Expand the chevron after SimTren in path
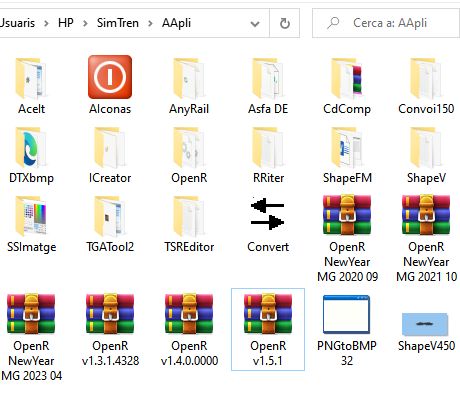The width and height of the screenshot is (460, 396). (150, 23)
